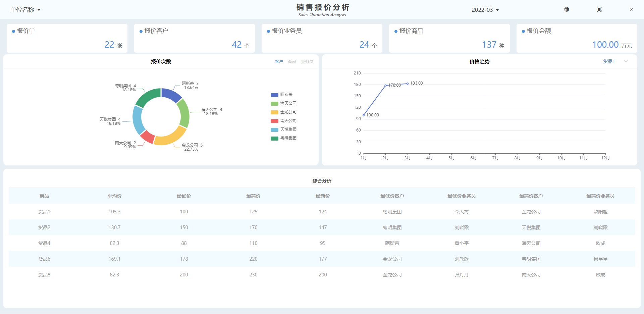Screen dimensions: 644x314
Task: Click the 183.00 data point on trend line
Action: click(x=408, y=84)
